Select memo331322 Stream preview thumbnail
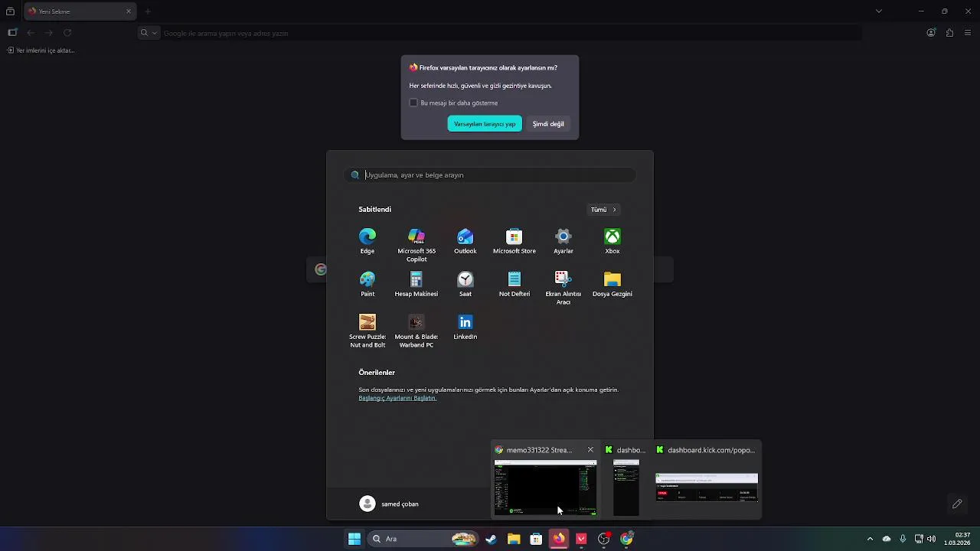Viewport: 980px width, 551px height. pyautogui.click(x=545, y=487)
